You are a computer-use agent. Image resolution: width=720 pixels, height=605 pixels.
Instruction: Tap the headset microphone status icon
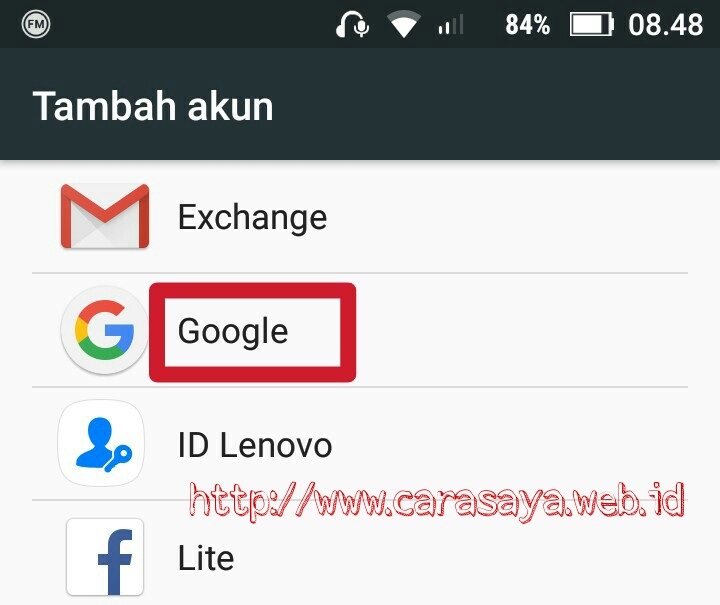[352, 24]
